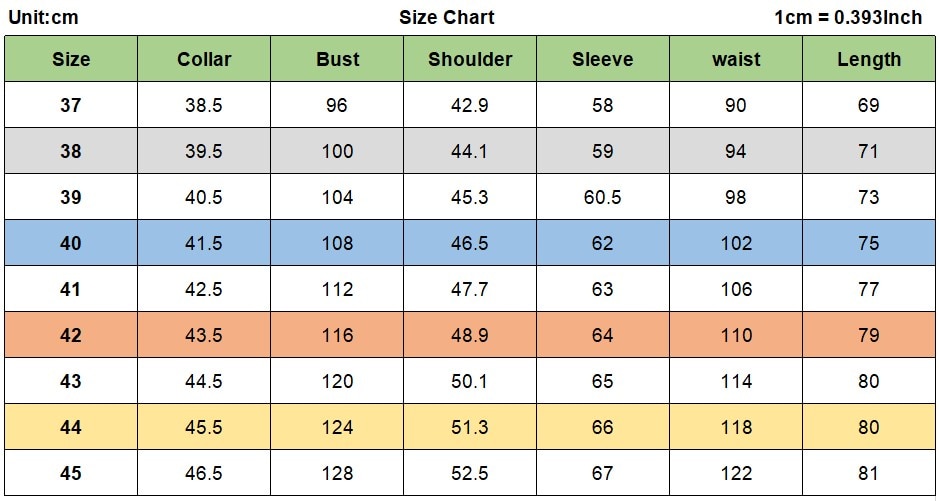Select bust value 128
This screenshot has width=939, height=501.
pyautogui.click(x=337, y=473)
